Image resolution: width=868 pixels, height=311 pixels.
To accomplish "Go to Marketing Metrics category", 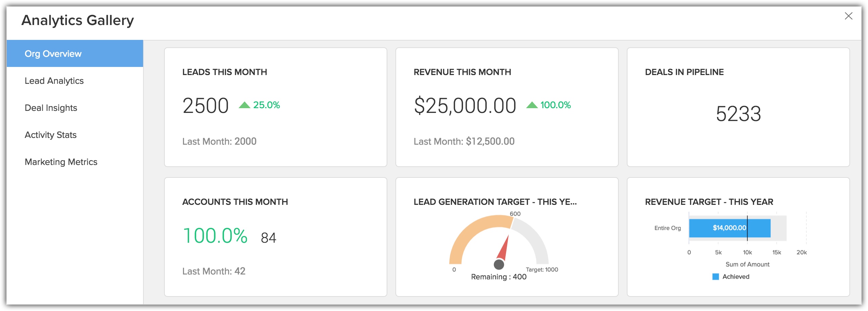I will [61, 162].
